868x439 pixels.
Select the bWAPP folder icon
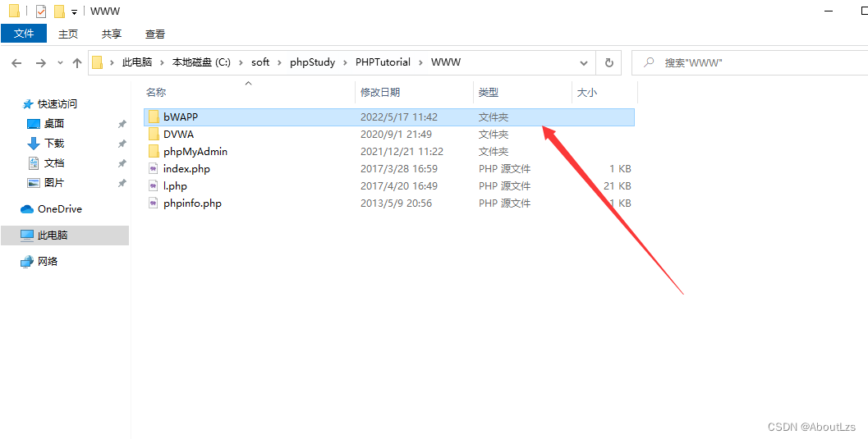154,117
